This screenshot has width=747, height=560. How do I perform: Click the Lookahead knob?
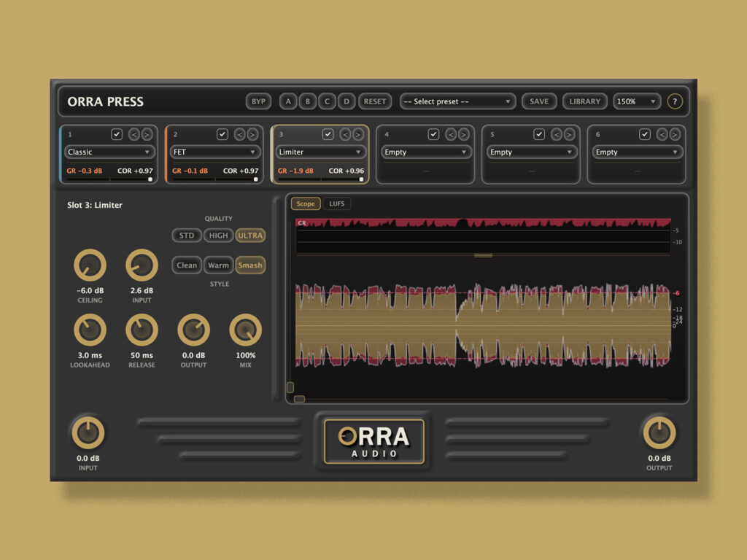point(90,330)
